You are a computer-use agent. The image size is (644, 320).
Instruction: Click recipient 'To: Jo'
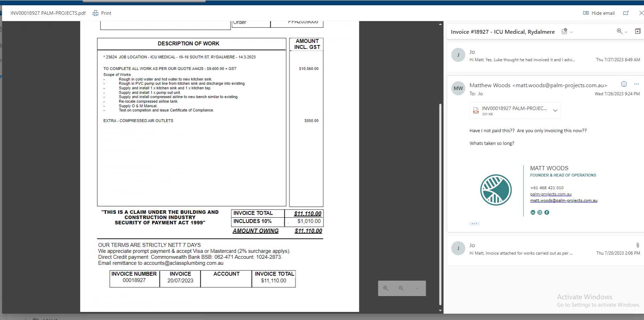[x=476, y=94]
